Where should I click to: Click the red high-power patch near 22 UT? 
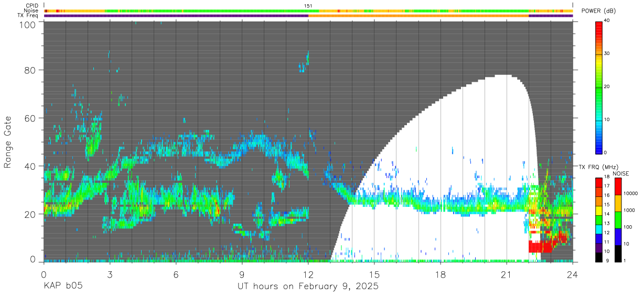(x=539, y=246)
